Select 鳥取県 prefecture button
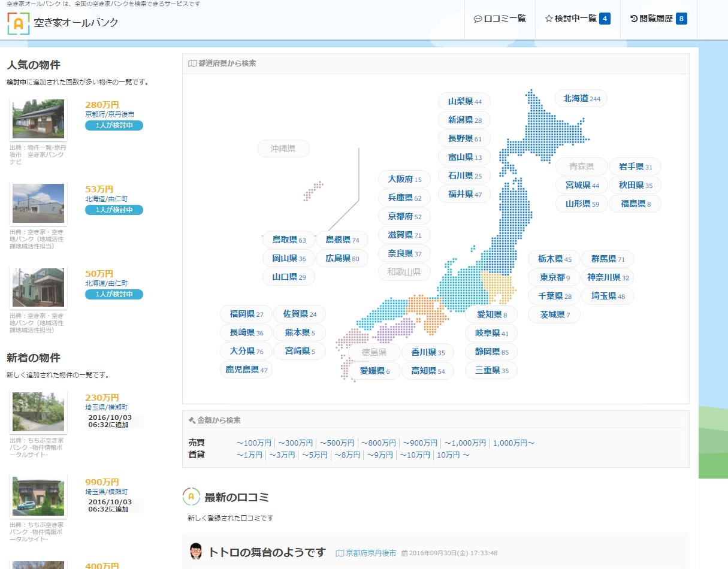This screenshot has width=728, height=569. click(x=289, y=240)
